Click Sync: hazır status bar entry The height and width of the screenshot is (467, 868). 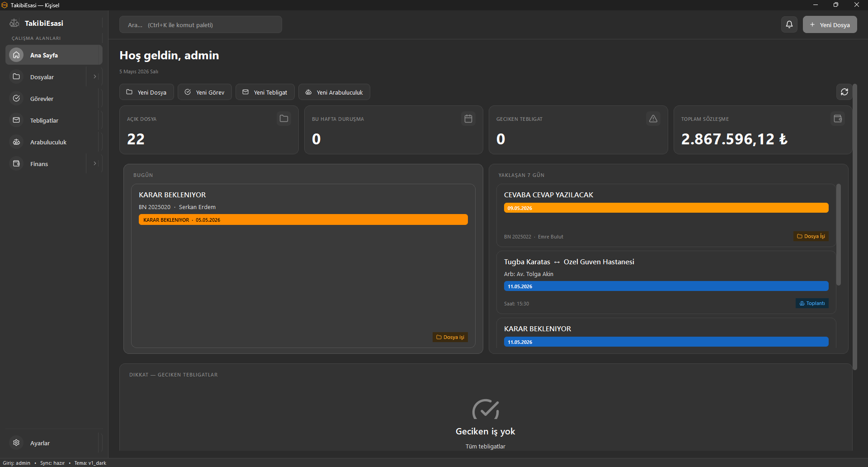(x=52, y=463)
